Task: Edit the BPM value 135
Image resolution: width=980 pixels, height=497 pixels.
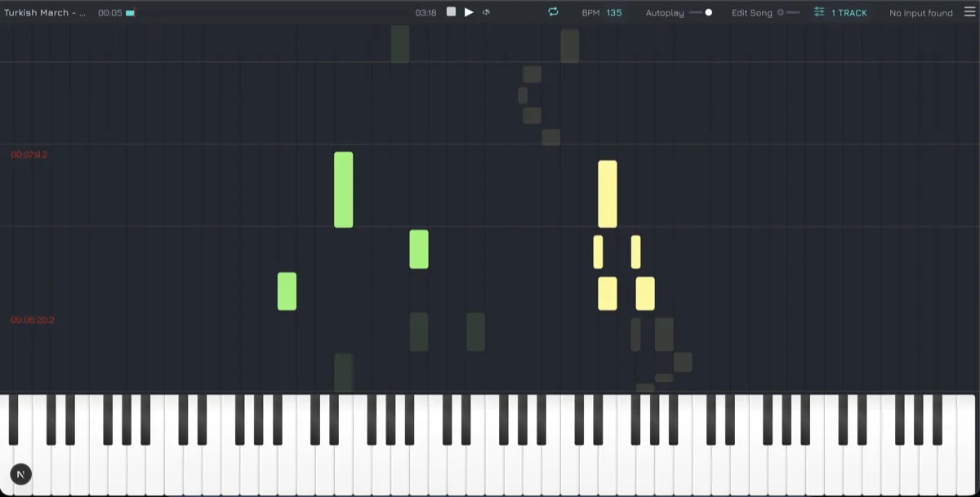Action: click(614, 13)
